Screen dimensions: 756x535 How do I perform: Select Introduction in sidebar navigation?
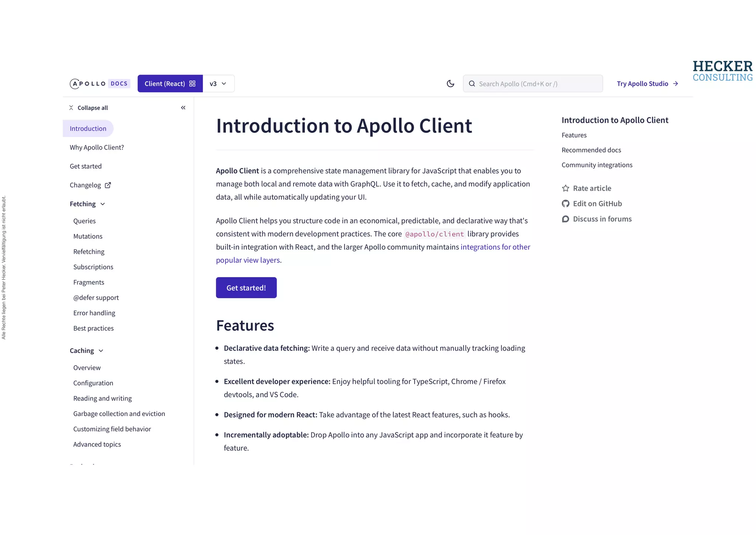pyautogui.click(x=88, y=129)
